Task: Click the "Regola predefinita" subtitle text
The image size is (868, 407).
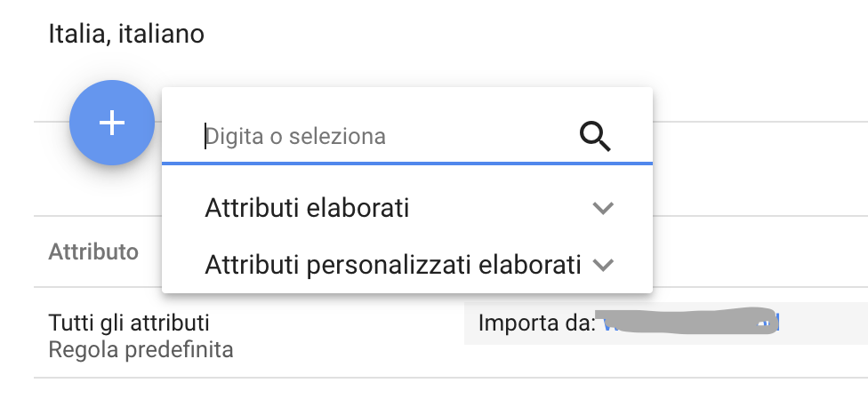Action: (141, 349)
